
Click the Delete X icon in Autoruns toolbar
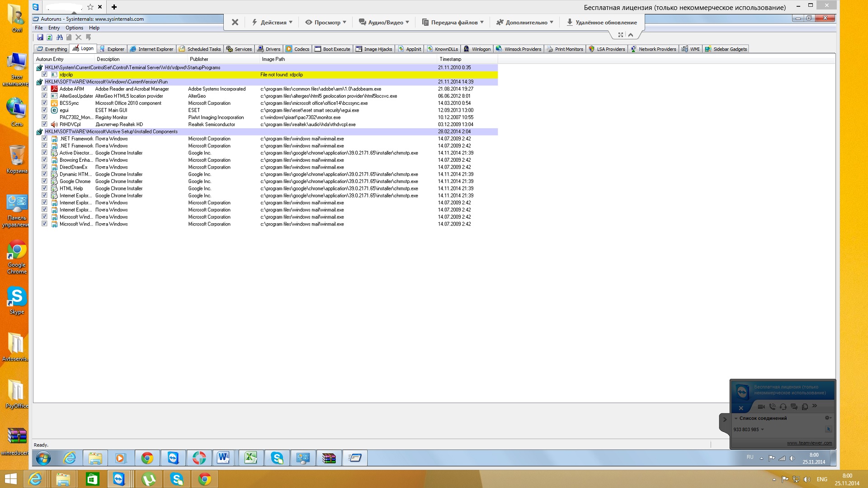tap(79, 38)
